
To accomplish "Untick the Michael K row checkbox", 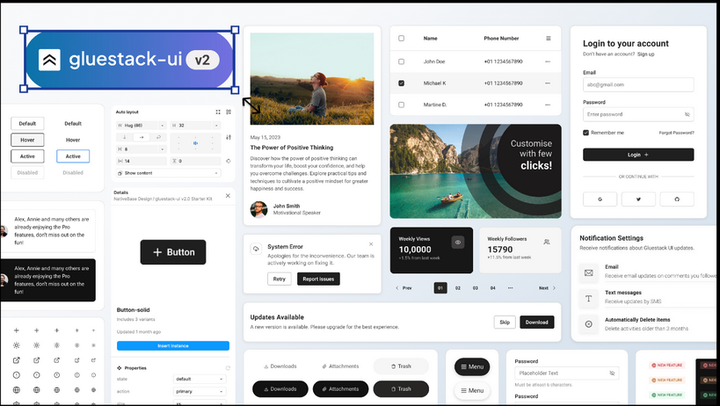I will pos(401,83).
